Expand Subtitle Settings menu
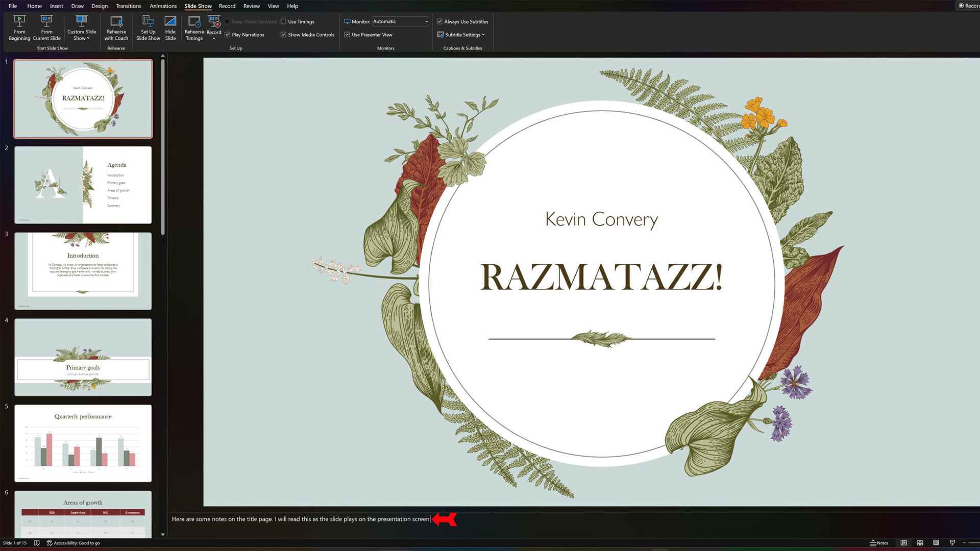The height and width of the screenshot is (551, 980). point(462,35)
